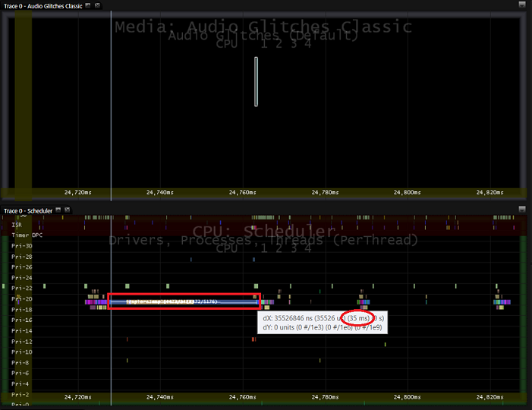This screenshot has height=410, width=532.
Task: Select the Timer DPC row label
Action: coord(27,235)
